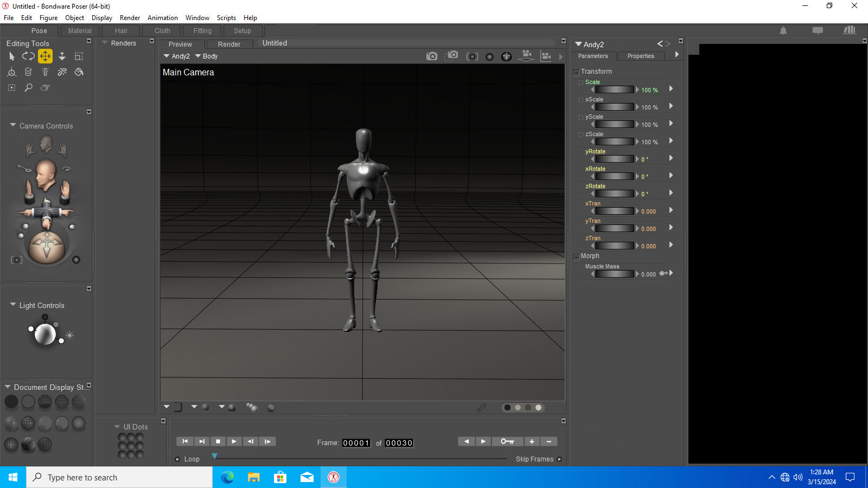868x488 pixels.
Task: Click the movie camera with ground plane icon
Action: point(526,55)
